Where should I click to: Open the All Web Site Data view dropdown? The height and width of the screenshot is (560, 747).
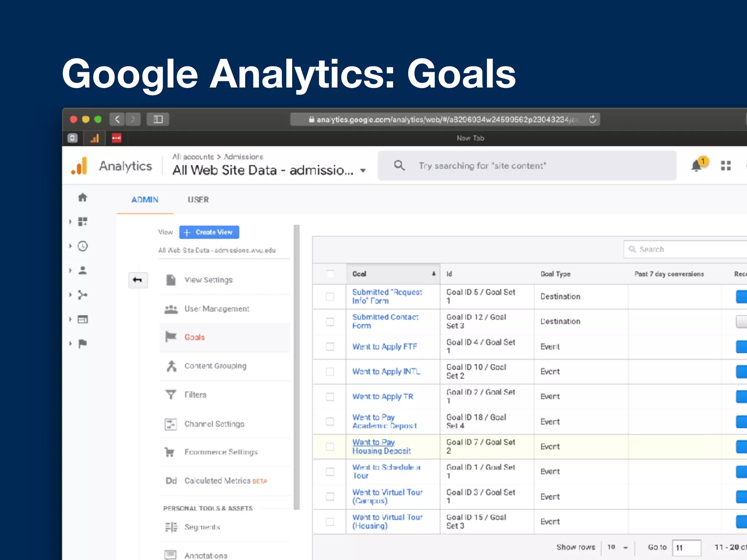click(363, 171)
